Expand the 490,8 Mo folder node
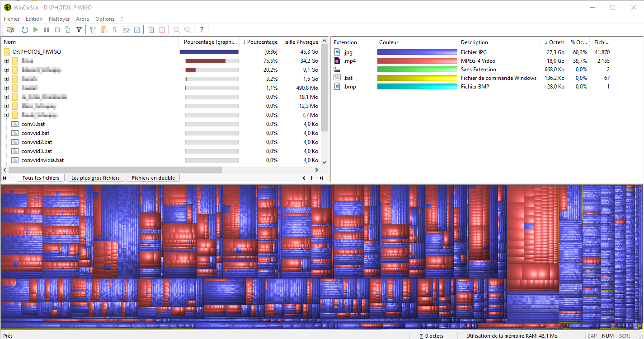Image resolution: width=644 pixels, height=339 pixels. click(x=7, y=88)
